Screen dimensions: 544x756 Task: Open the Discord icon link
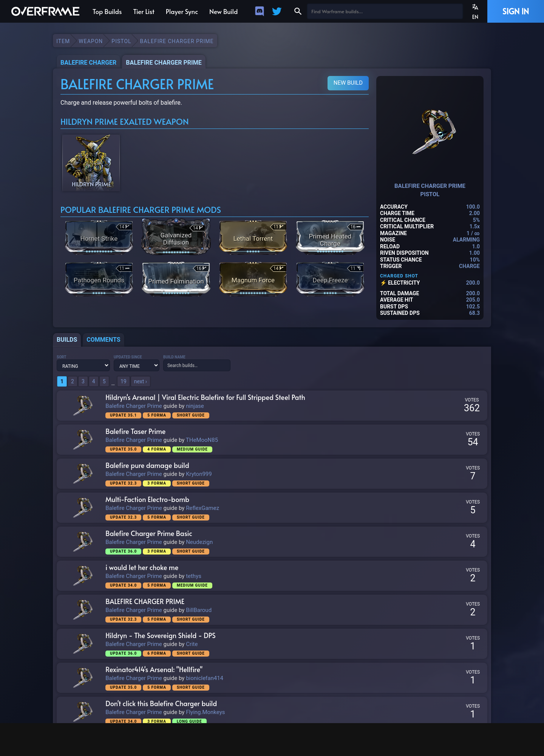[x=260, y=11]
